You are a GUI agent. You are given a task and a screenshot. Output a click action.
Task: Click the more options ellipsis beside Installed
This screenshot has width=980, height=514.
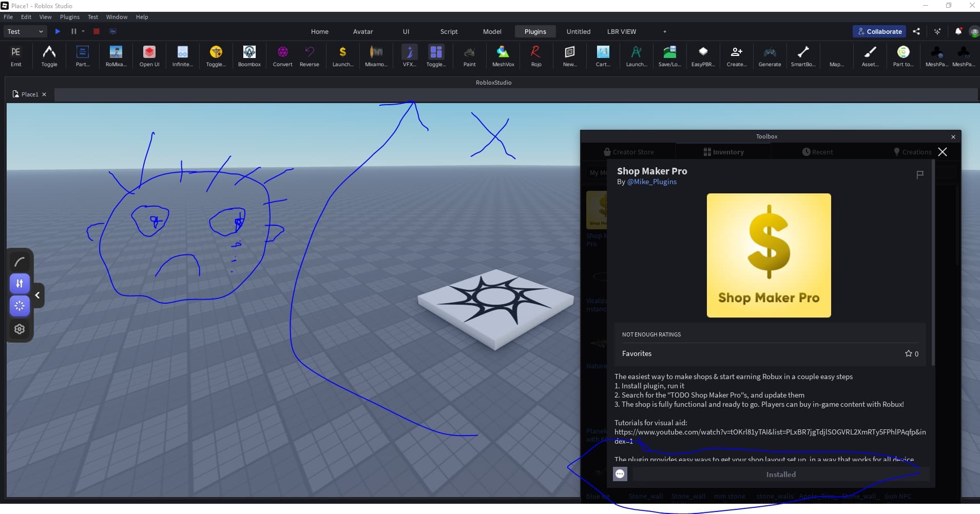(x=620, y=474)
